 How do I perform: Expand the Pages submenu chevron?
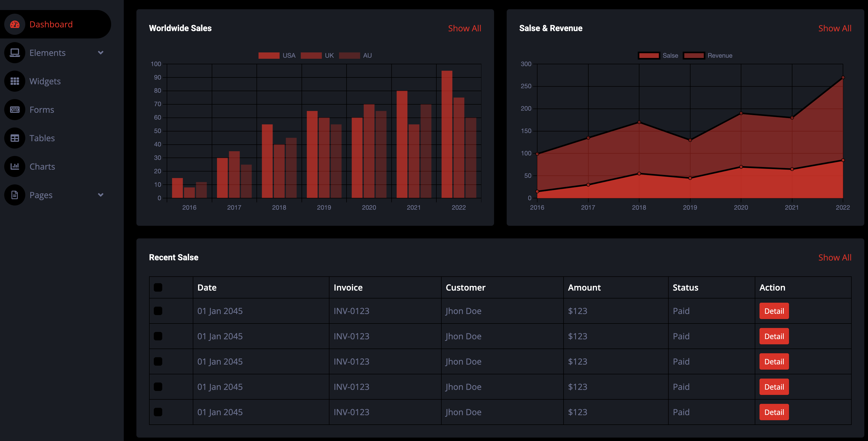pyautogui.click(x=100, y=195)
